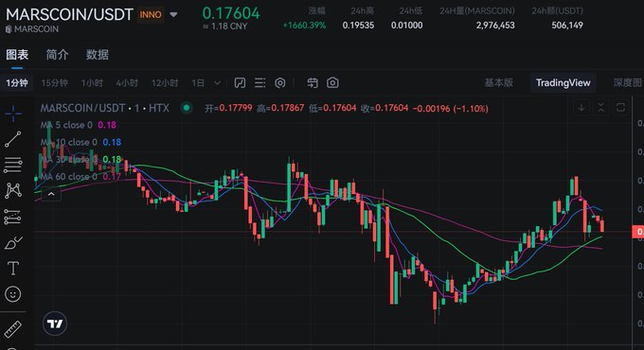Click the TradingView logo badge

[x=55, y=324]
